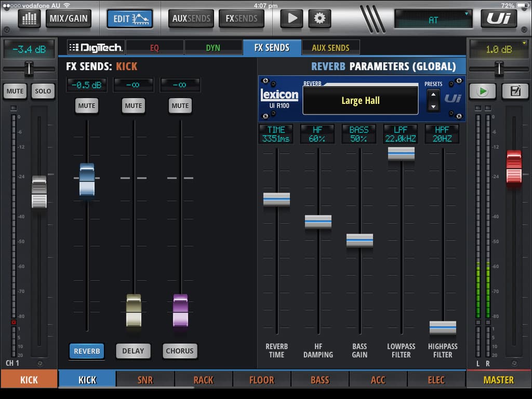This screenshot has height=399, width=532.
Task: Select the next reverb preset arrow
Action: point(433,107)
